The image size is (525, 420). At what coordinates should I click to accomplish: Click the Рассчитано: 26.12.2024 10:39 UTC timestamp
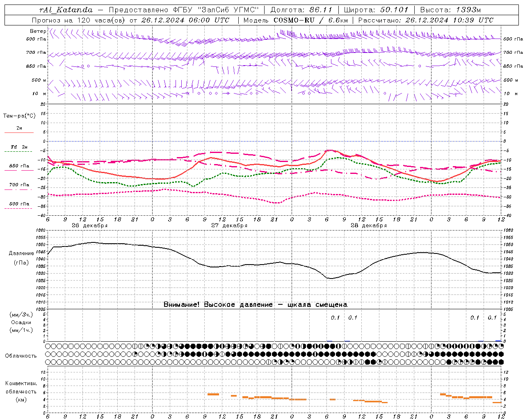426,20
